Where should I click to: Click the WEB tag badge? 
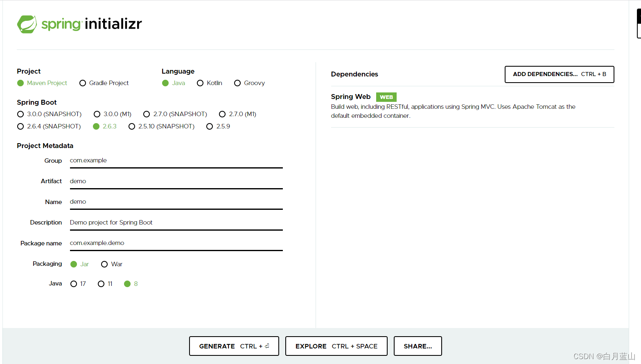point(386,97)
